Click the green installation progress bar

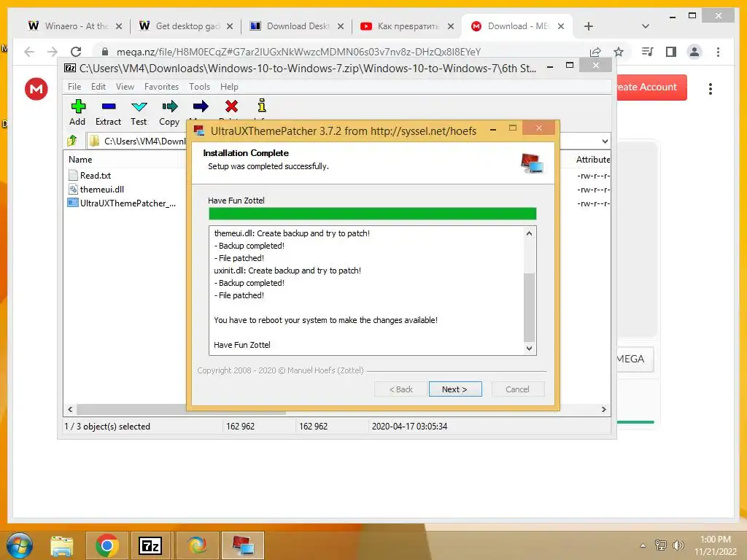[x=372, y=214]
